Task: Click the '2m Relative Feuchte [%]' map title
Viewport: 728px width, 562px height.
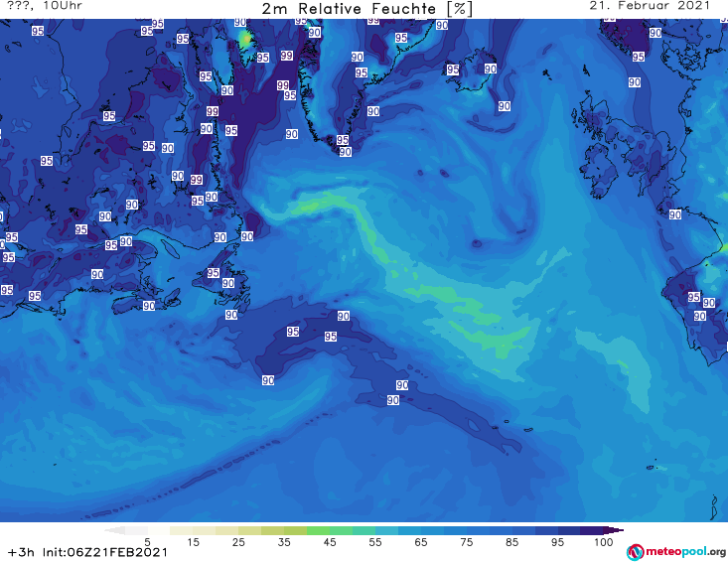Action: click(366, 9)
